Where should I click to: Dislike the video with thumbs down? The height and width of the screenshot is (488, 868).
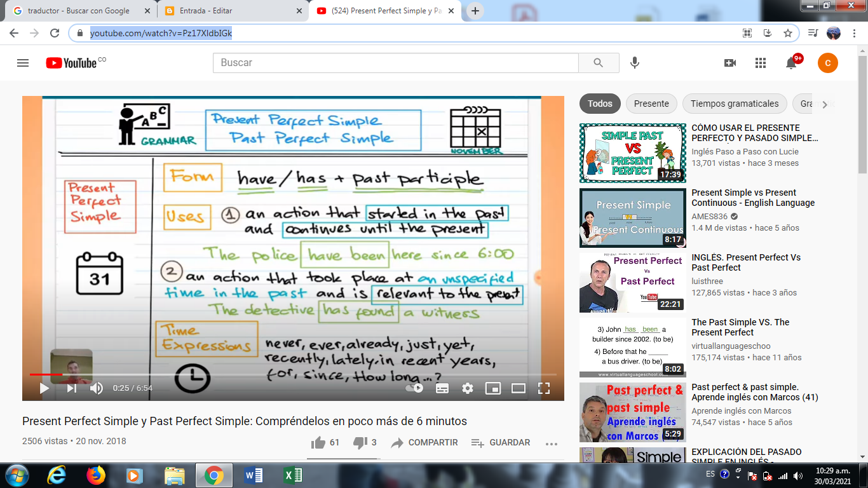365,442
